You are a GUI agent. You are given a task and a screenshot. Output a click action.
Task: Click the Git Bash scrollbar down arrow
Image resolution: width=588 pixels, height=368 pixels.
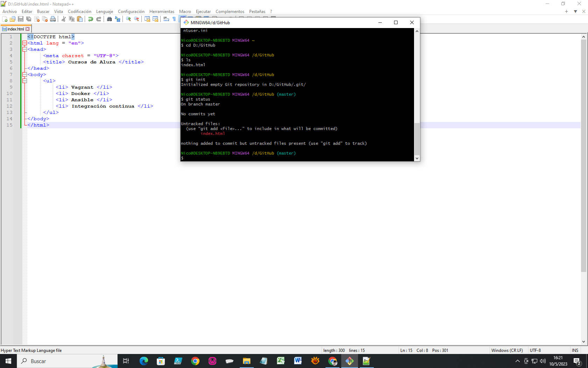coord(417,158)
